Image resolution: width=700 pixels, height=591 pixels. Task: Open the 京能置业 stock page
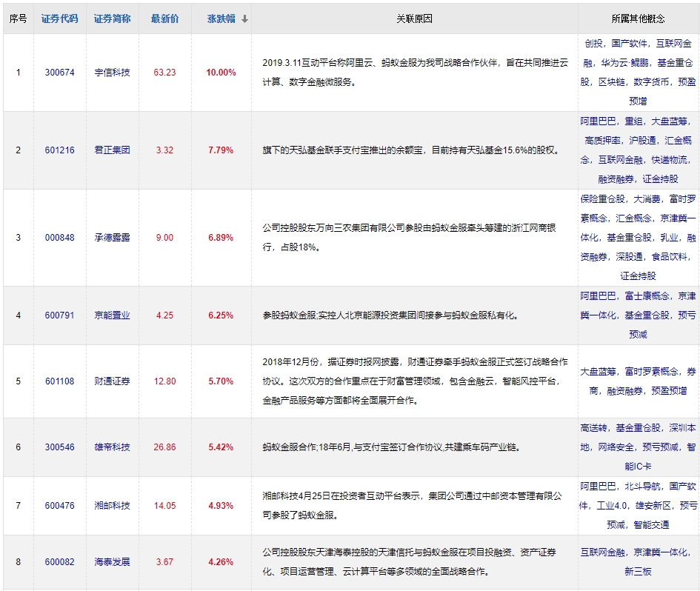click(112, 315)
